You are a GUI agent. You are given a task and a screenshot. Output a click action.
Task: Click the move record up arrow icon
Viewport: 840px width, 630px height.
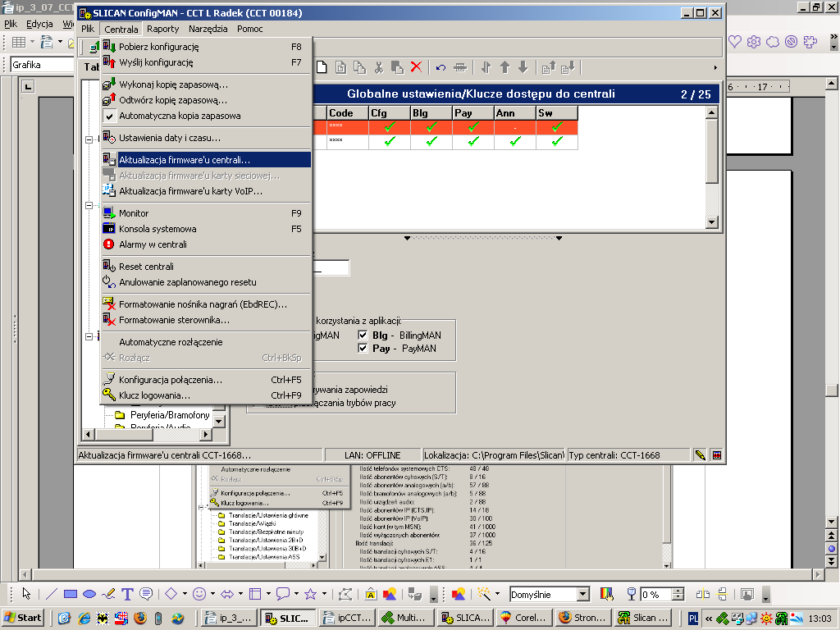coord(504,67)
